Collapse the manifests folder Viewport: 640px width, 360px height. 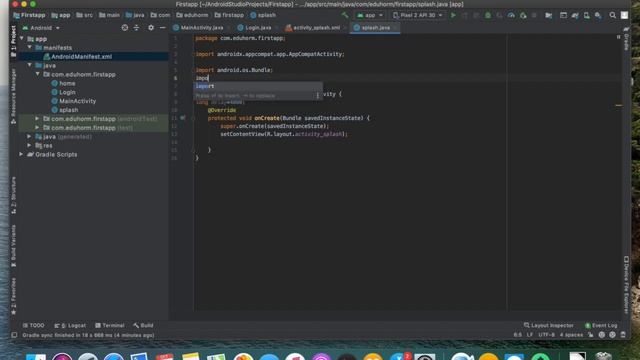click(30, 47)
